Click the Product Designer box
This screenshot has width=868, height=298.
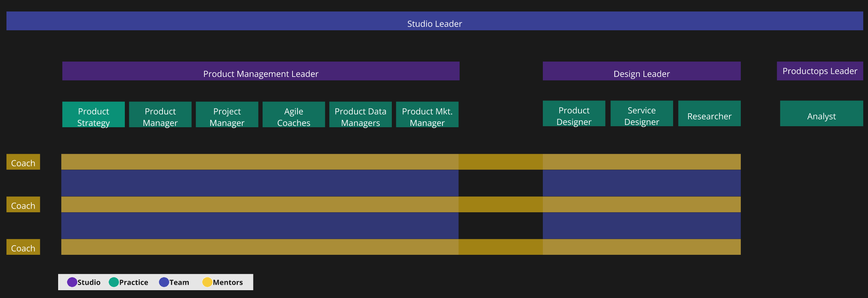[574, 114]
